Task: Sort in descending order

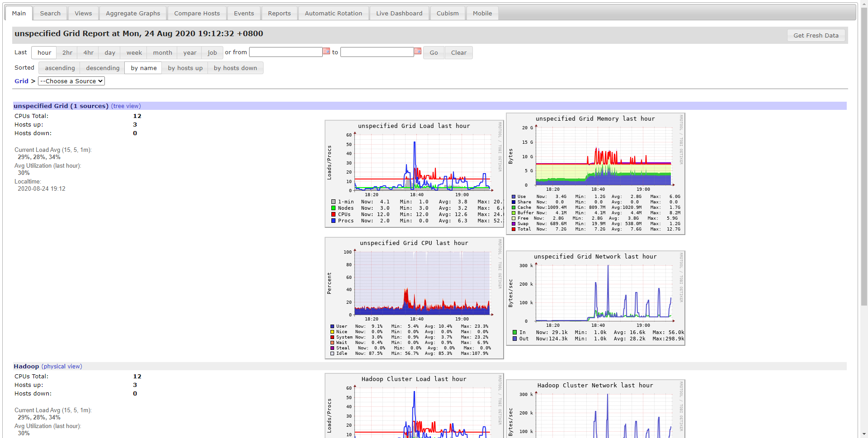Action: tap(103, 68)
